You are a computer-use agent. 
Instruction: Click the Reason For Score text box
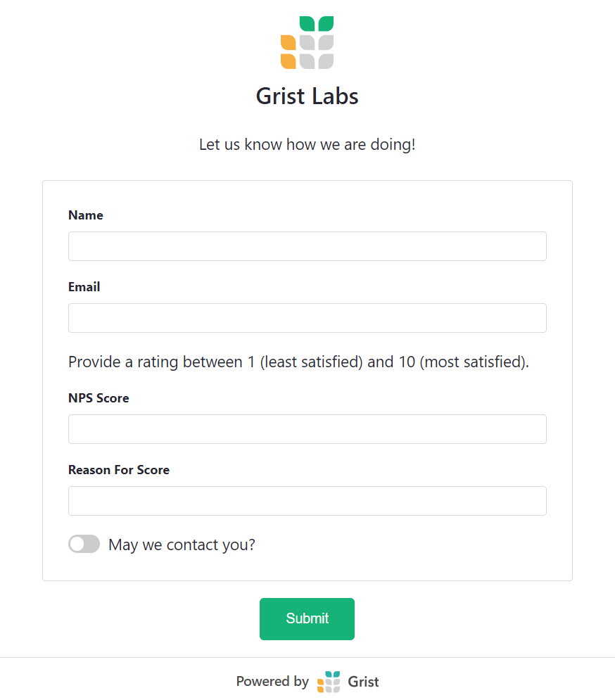(x=307, y=501)
